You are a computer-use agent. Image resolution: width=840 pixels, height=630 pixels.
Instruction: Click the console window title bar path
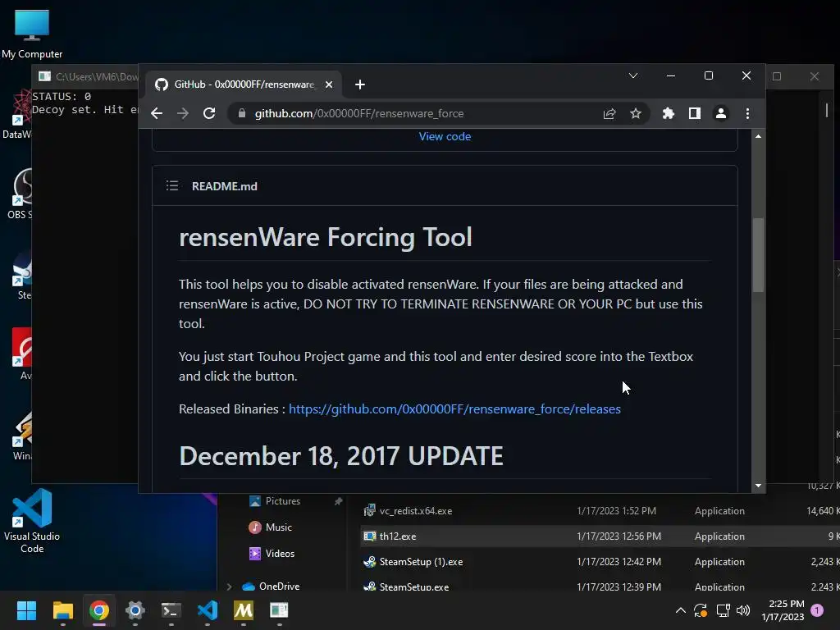[x=97, y=76]
